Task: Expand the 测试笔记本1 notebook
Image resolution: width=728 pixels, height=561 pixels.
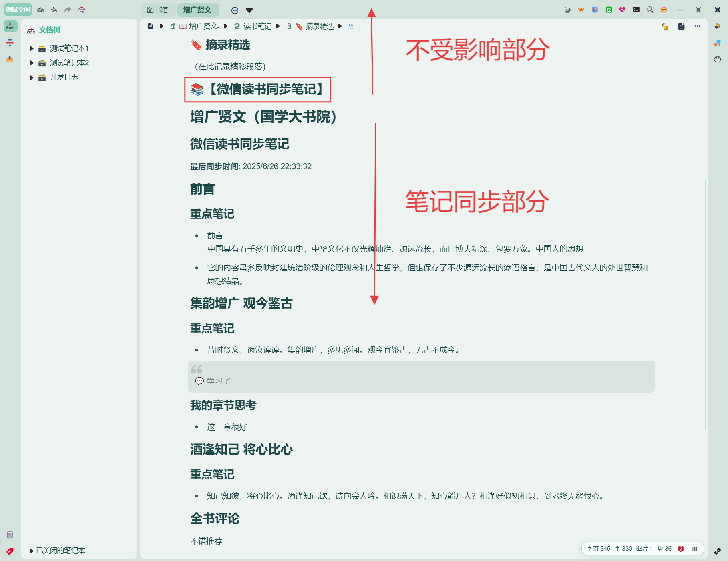Action: click(32, 48)
